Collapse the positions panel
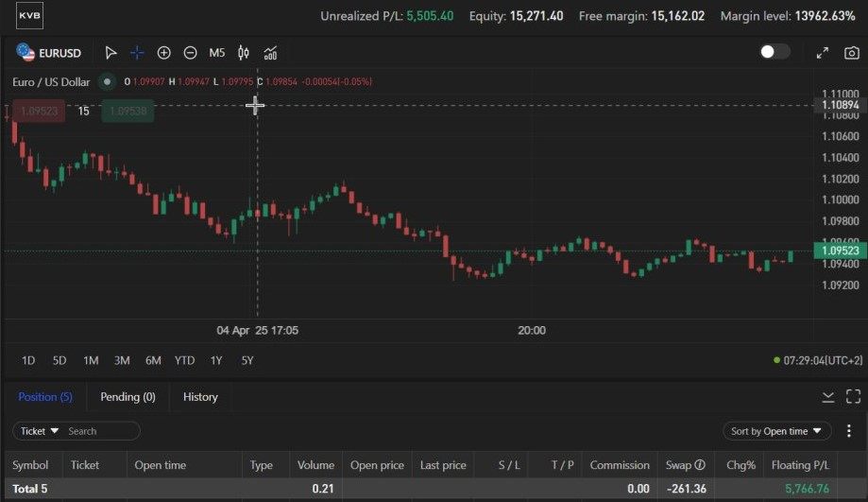This screenshot has height=502, width=868. click(x=828, y=397)
